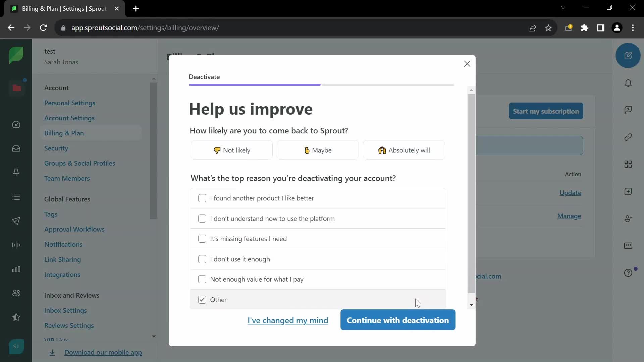Select the Sprout Social contacts icon
This screenshot has width=644, height=362.
point(629,219)
